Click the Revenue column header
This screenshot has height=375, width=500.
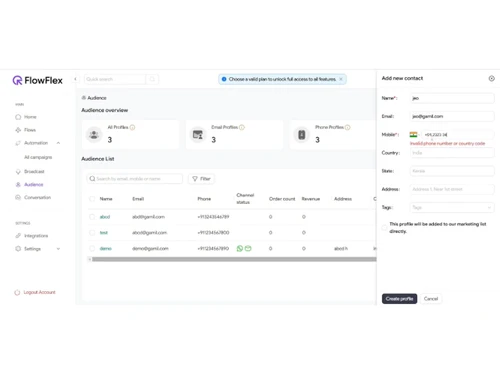pyautogui.click(x=311, y=199)
